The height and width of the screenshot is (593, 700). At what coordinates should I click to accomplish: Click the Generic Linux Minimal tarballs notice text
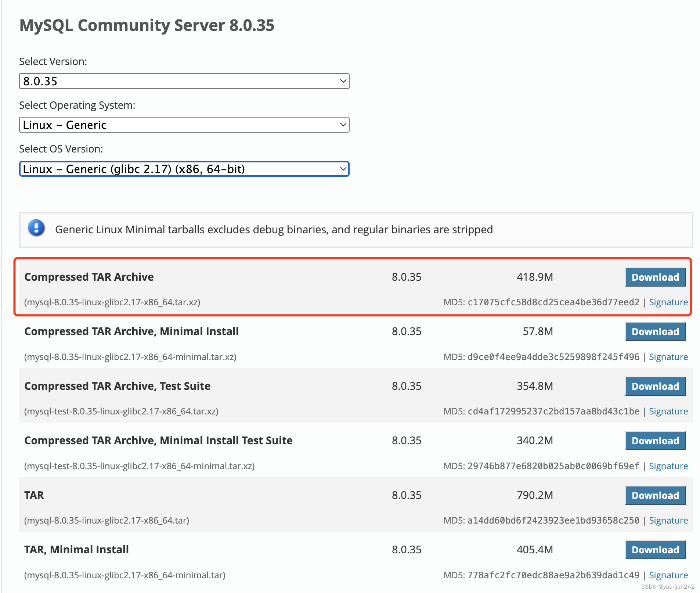274,230
